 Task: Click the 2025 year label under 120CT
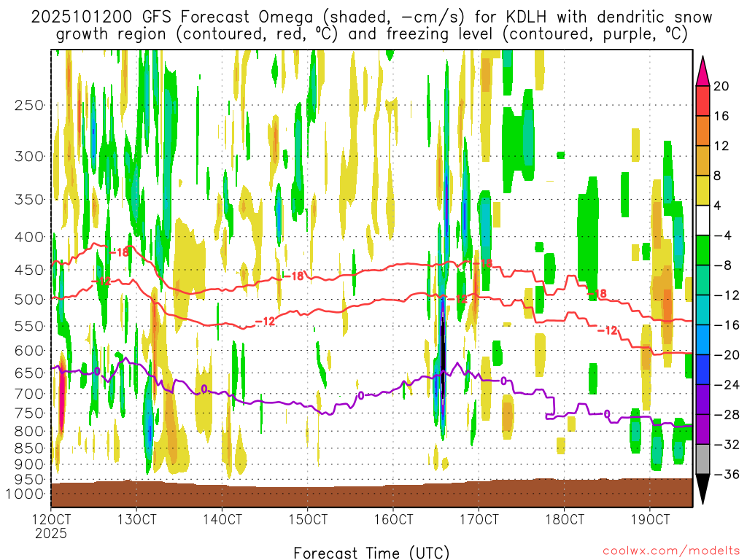click(51, 533)
